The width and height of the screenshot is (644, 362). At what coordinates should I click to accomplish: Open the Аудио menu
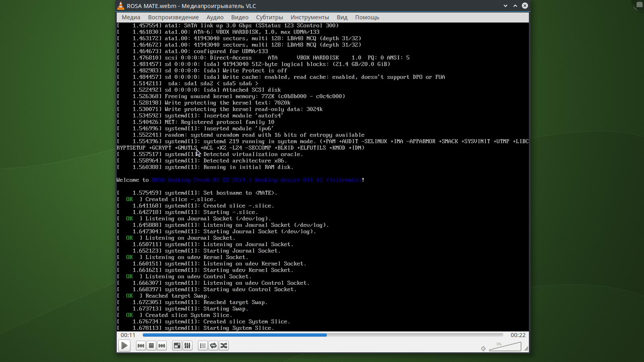(215, 17)
